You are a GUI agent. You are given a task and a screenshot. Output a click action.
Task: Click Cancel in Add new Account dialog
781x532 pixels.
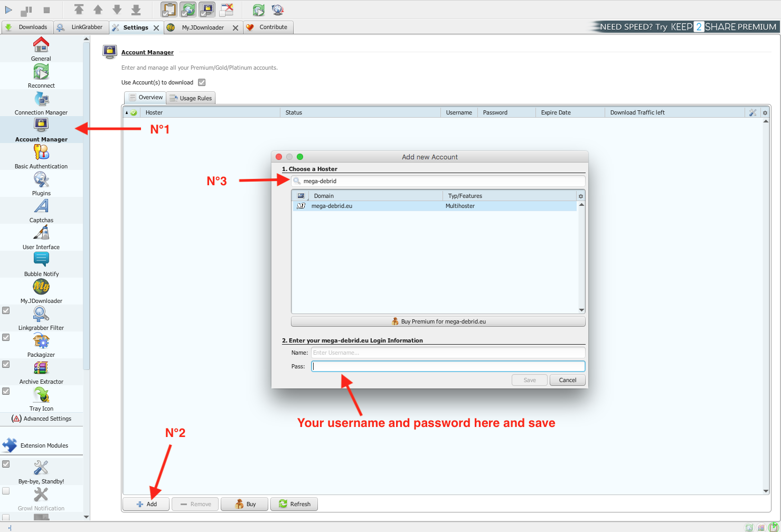(x=568, y=380)
